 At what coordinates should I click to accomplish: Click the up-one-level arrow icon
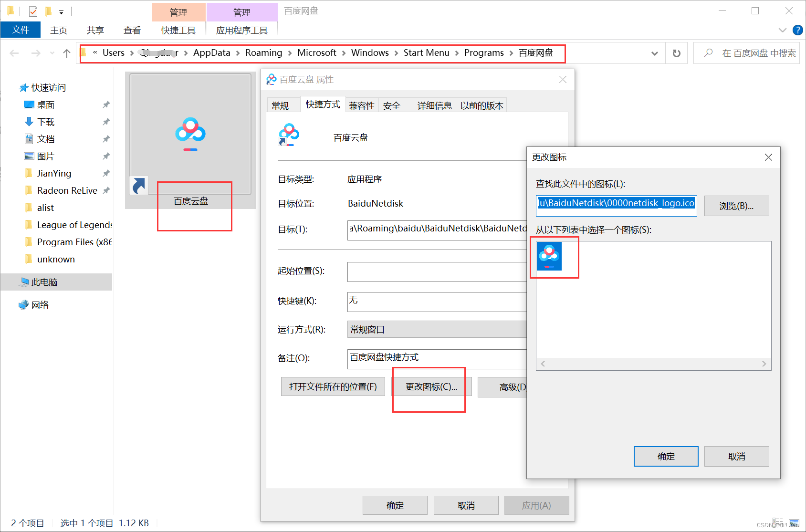pyautogui.click(x=66, y=53)
